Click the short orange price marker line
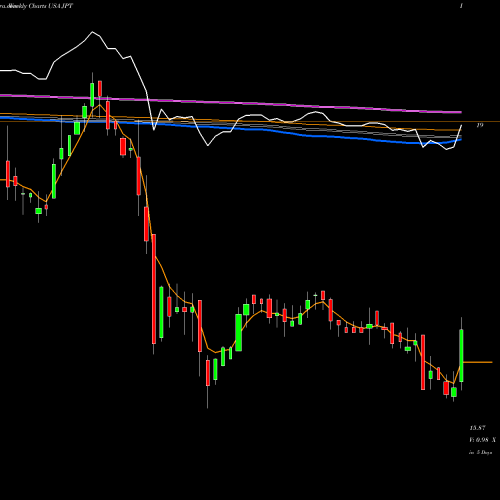Viewport: 500px width, 500px height. [478, 362]
